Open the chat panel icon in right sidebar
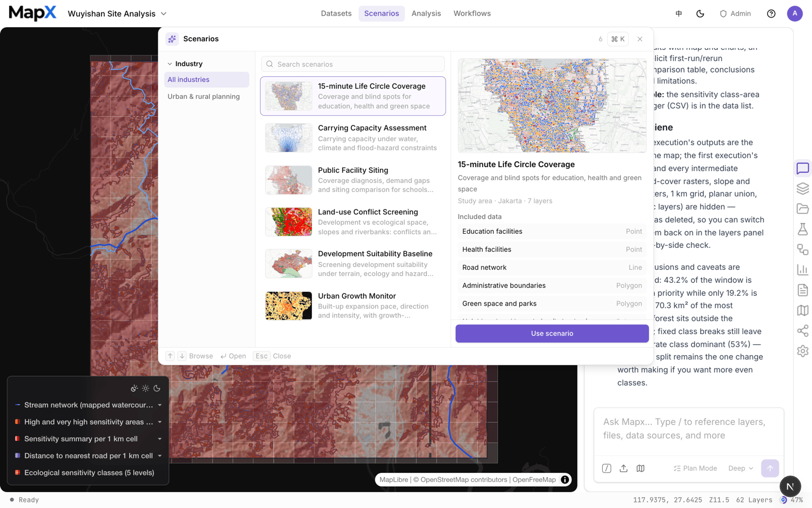Screen dimensions: 812x508 (802, 168)
